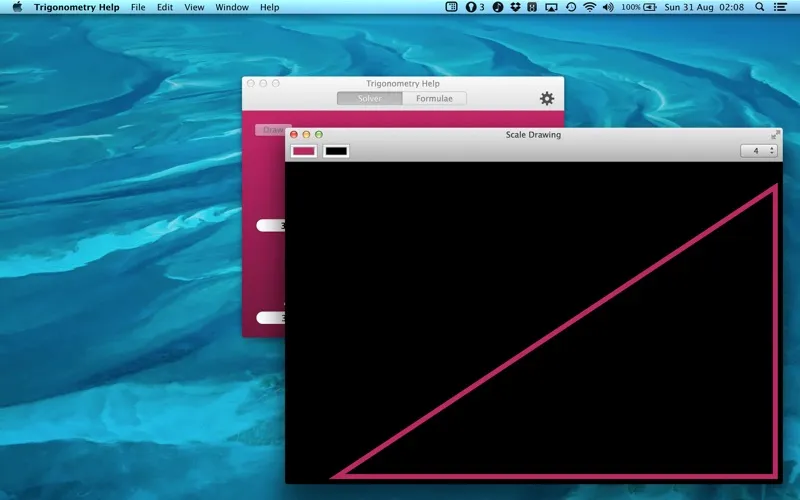Open Spotlight search magnifier
Screen dimensions: 800x500
(760, 7)
